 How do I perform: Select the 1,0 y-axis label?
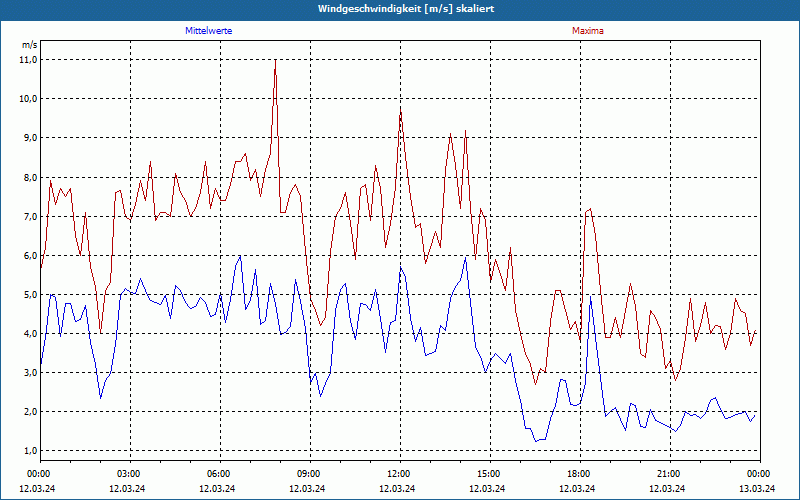point(31,451)
